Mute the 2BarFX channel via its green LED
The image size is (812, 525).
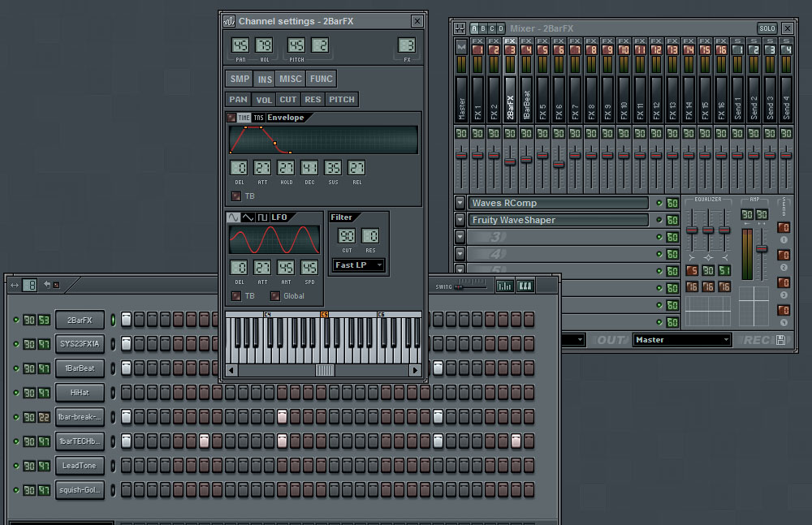[16, 320]
